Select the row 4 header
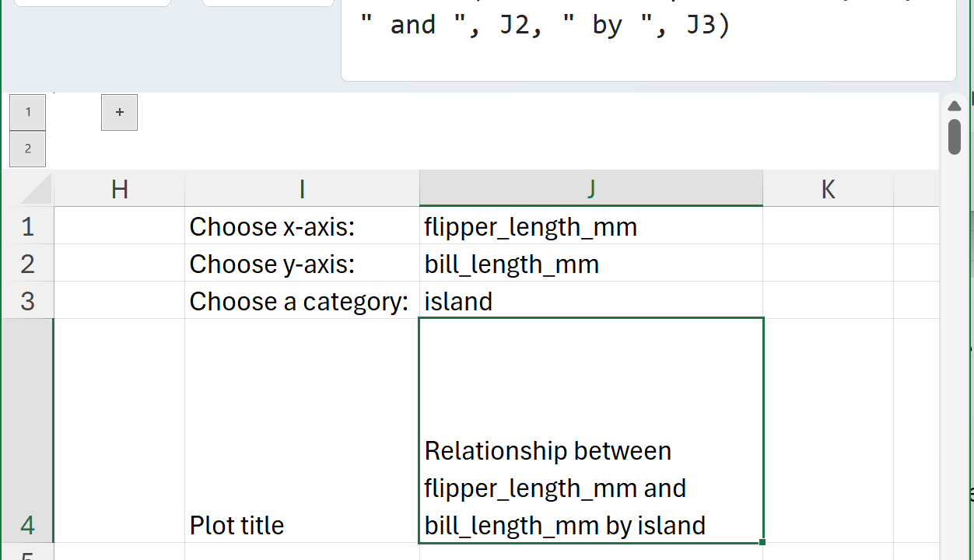The height and width of the screenshot is (560, 974). 27,431
